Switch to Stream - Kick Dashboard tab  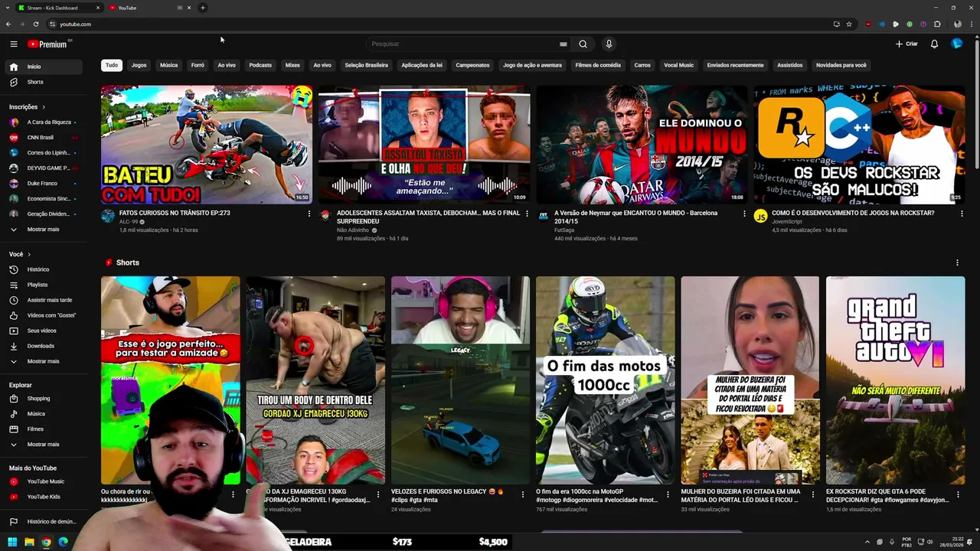pos(58,8)
